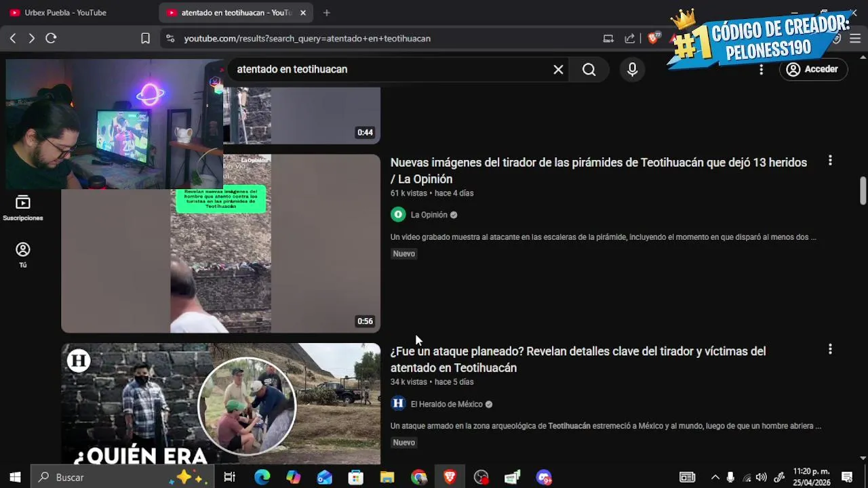Open File Explorer from the taskbar

coord(387,477)
